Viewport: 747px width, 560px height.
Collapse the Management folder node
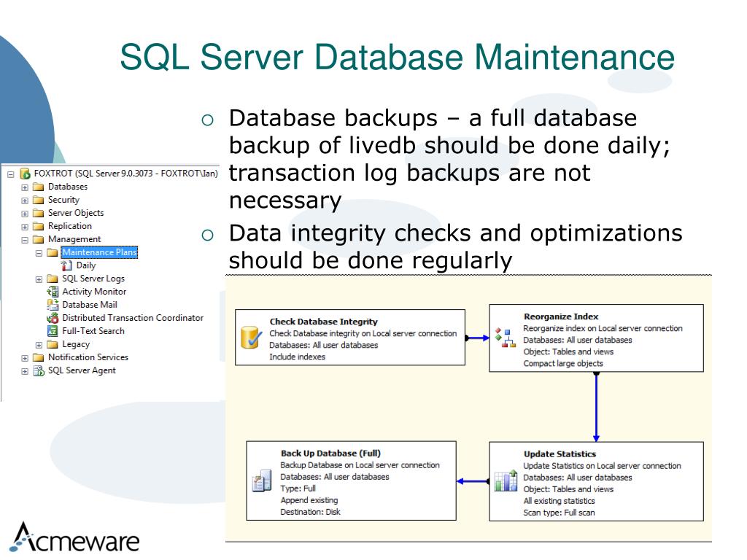(x=25, y=240)
